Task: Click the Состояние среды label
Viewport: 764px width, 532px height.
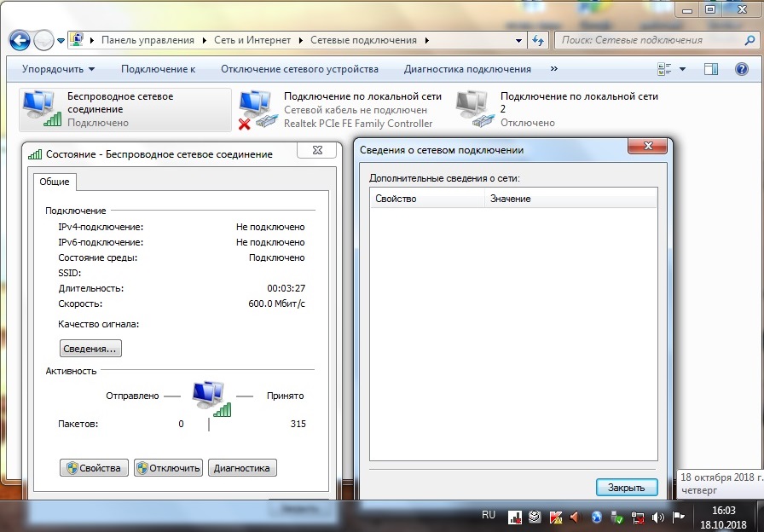Action: 98,257
